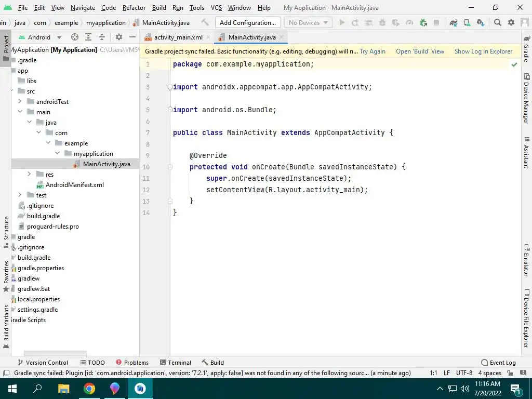Click Show Log in Explorer link
Viewport: 532px width, 399px height.
pyautogui.click(x=484, y=51)
